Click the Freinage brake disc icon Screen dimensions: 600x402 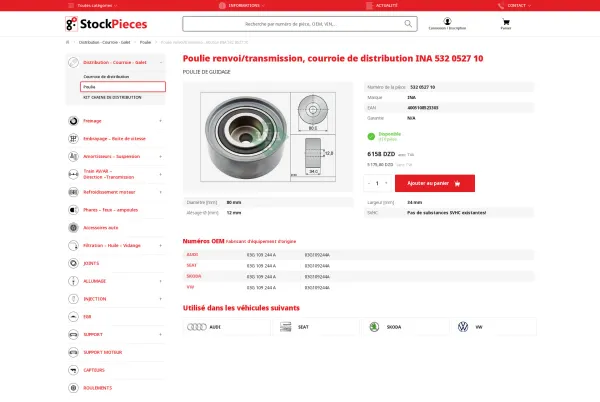(x=73, y=121)
